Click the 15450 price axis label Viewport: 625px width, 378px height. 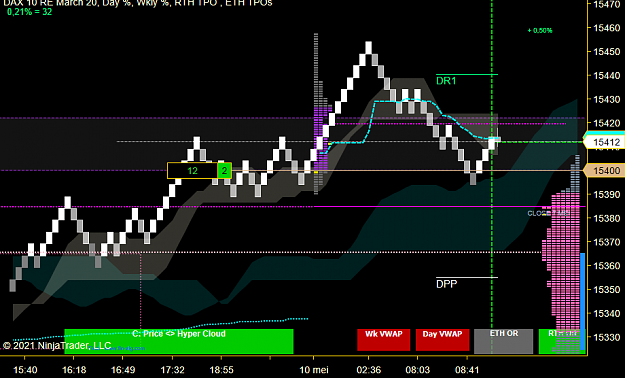[607, 52]
